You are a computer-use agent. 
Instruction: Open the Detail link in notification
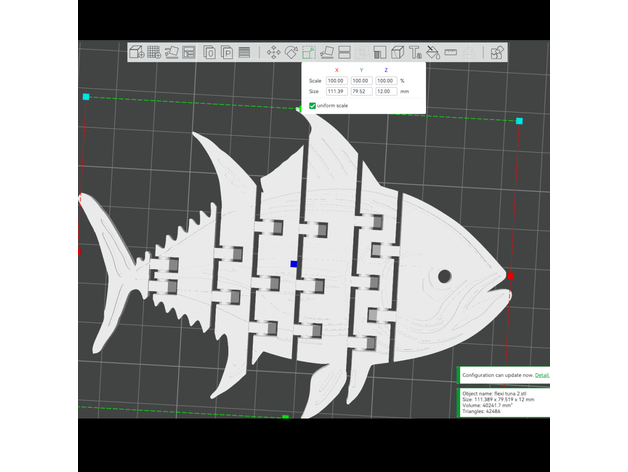[541, 375]
